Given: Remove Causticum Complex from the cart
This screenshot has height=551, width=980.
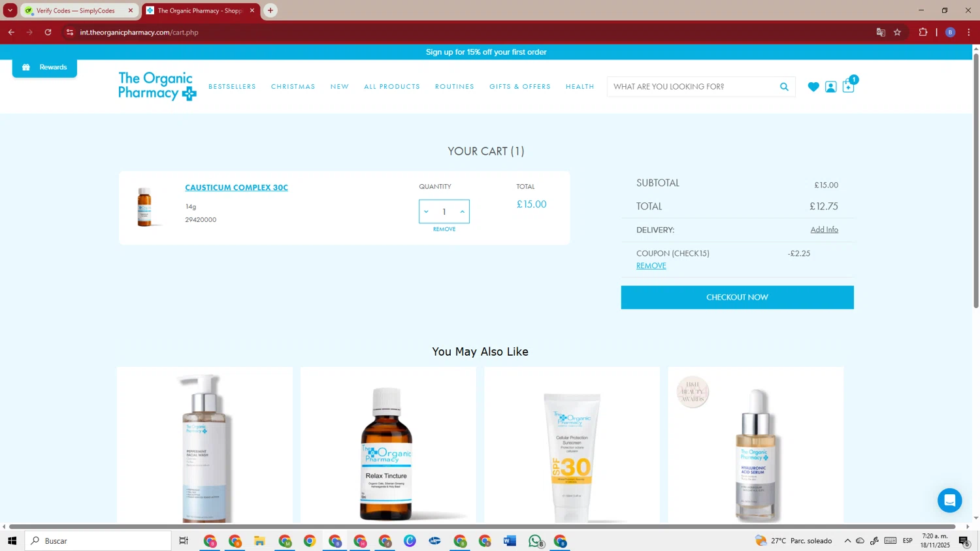Looking at the screenshot, I should [x=444, y=229].
